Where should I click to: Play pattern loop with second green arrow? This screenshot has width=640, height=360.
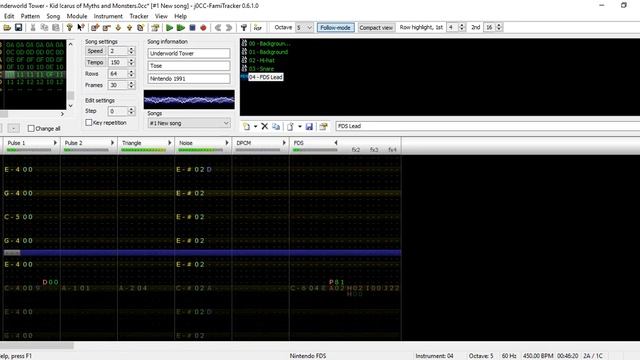click(181, 28)
